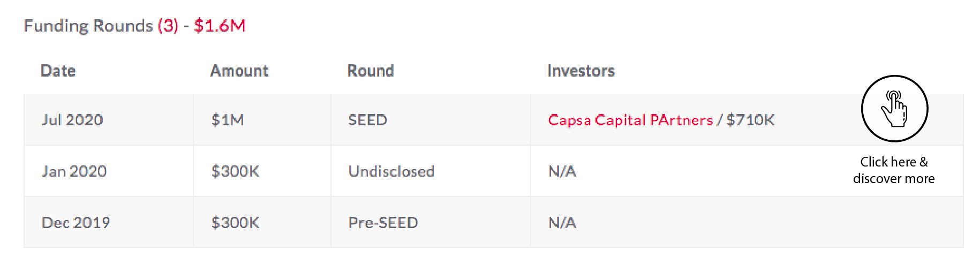Click the Undisclosed round cell
This screenshot has height=265, width=980.
[x=391, y=171]
